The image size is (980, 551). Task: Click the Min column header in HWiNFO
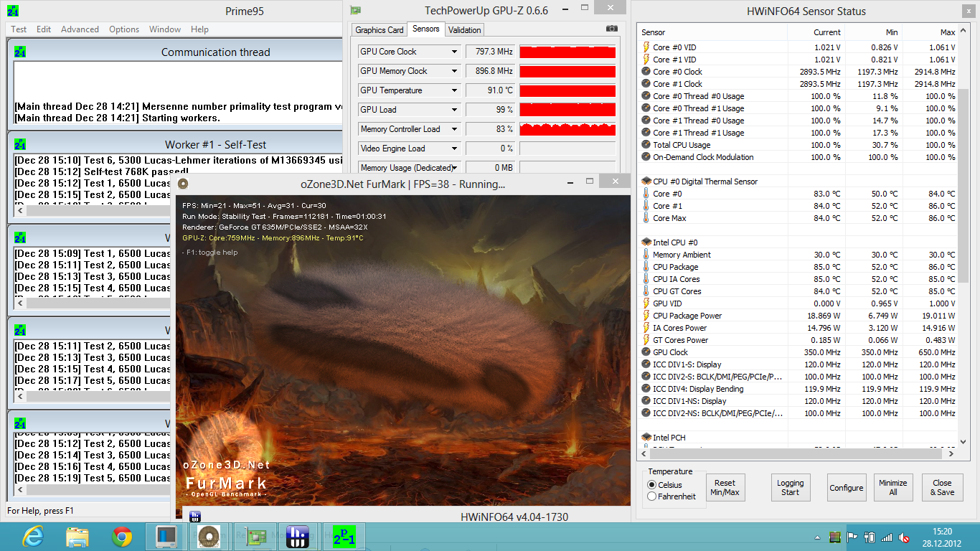coord(873,32)
